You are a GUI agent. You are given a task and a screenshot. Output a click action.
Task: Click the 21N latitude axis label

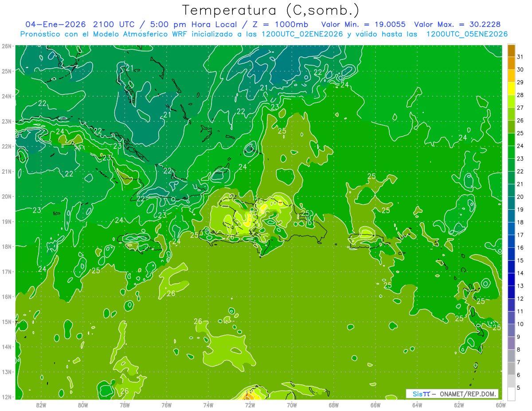[x=7, y=171]
